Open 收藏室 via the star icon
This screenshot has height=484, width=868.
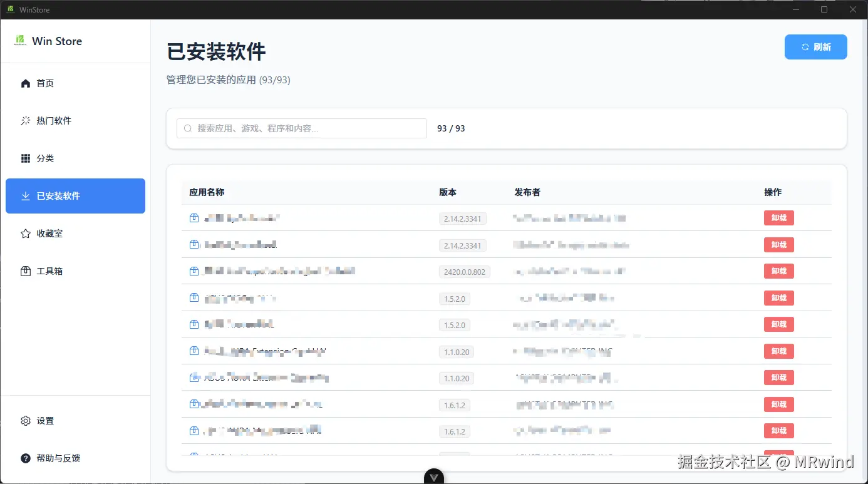25,233
